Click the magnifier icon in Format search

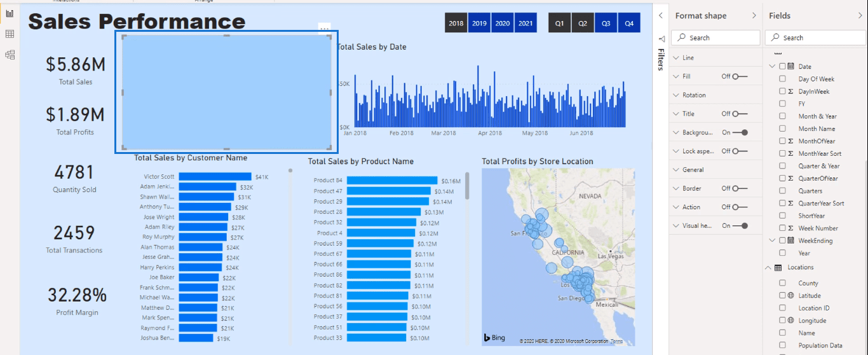tap(681, 38)
